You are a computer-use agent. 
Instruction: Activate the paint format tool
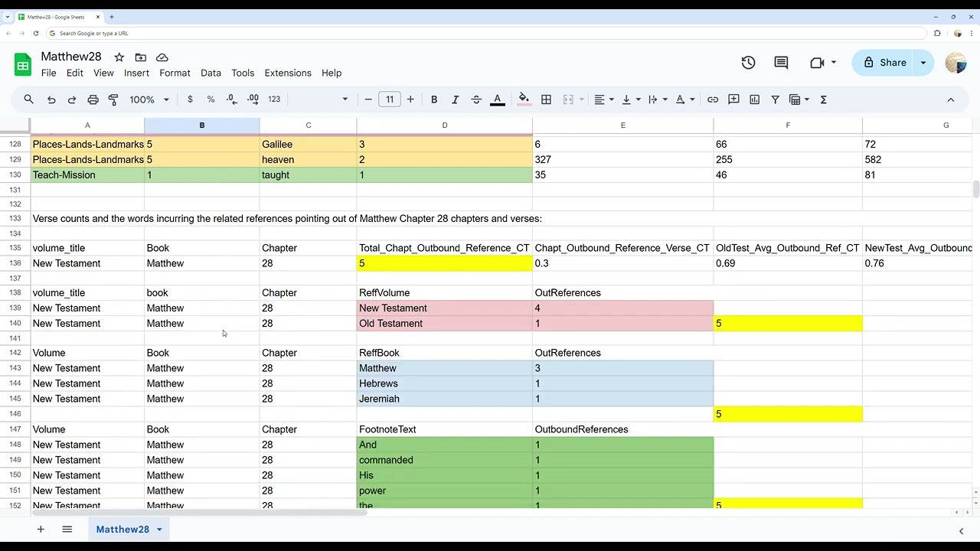[113, 99]
